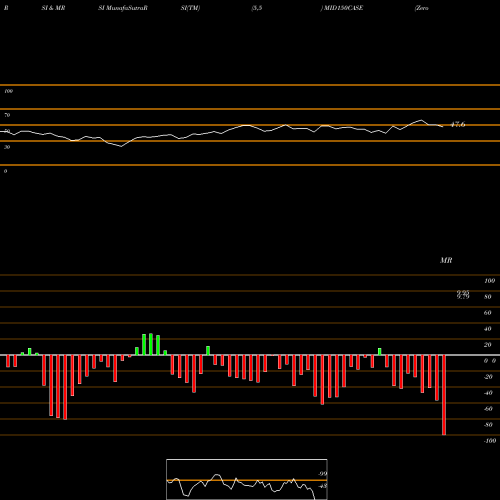The height and width of the screenshot is (500, 500).
Task: Click the last, longest red MR bar
Action: pyautogui.click(x=444, y=395)
